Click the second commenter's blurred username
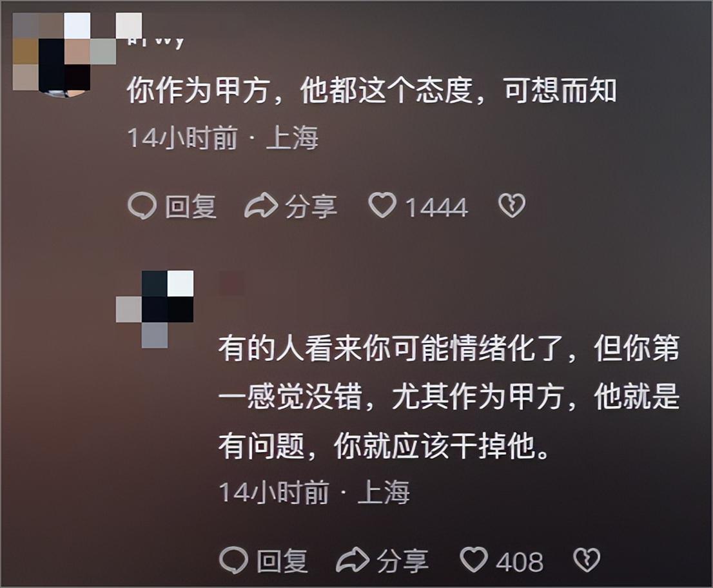Viewport: 713px width, 588px height. tap(232, 283)
